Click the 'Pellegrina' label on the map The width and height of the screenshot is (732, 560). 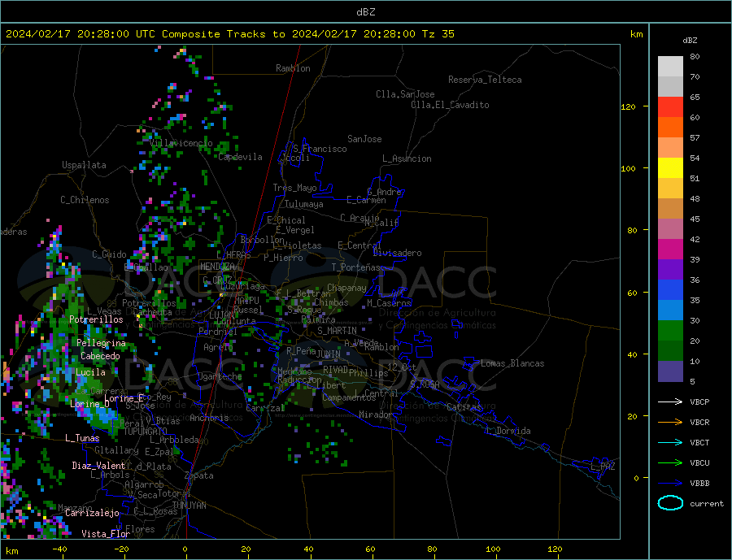pos(102,343)
